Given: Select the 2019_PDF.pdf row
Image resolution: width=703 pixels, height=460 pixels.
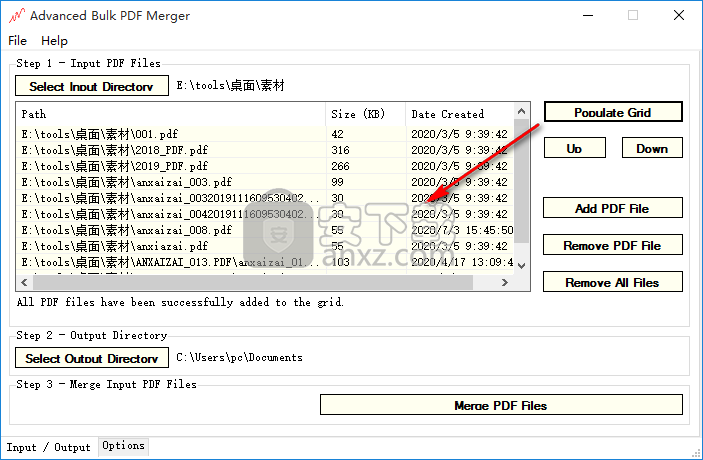Looking at the screenshot, I should click(x=265, y=166).
